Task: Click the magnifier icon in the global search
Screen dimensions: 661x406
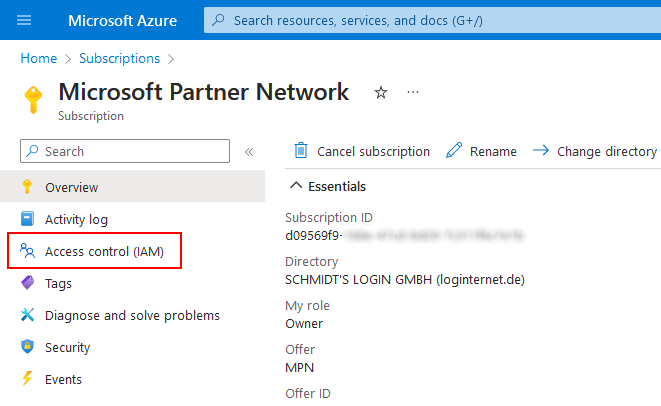Action: (x=218, y=20)
